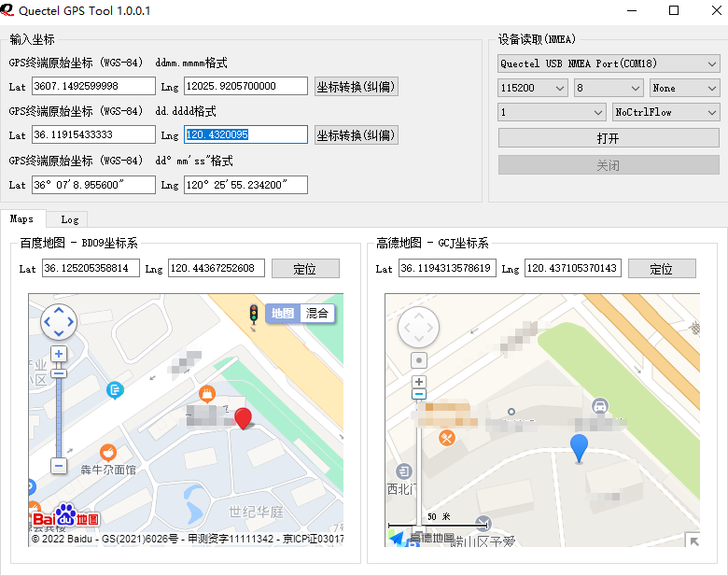Click the highlighted Lng field 120.4320095
Viewport: 728px width, 576px height.
(x=245, y=134)
